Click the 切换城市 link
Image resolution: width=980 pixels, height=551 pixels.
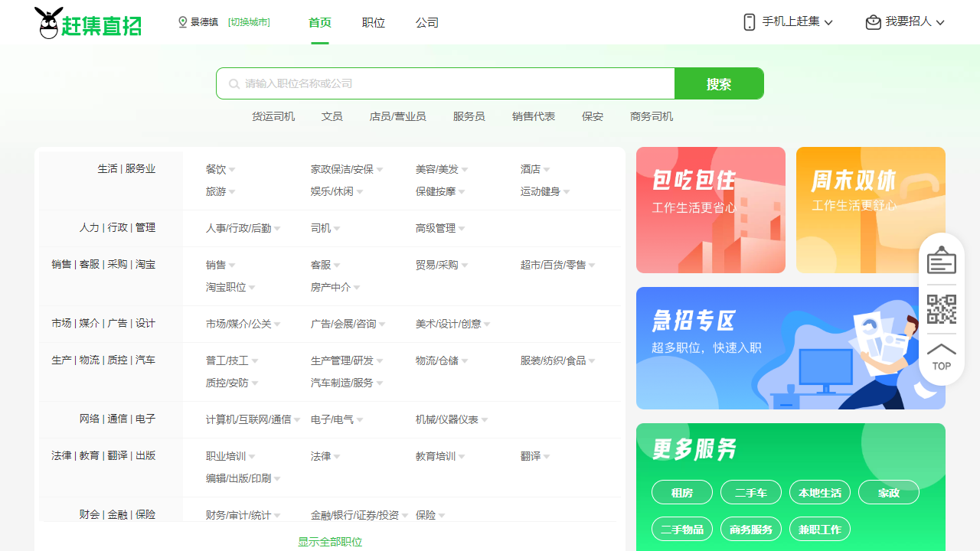pyautogui.click(x=248, y=22)
